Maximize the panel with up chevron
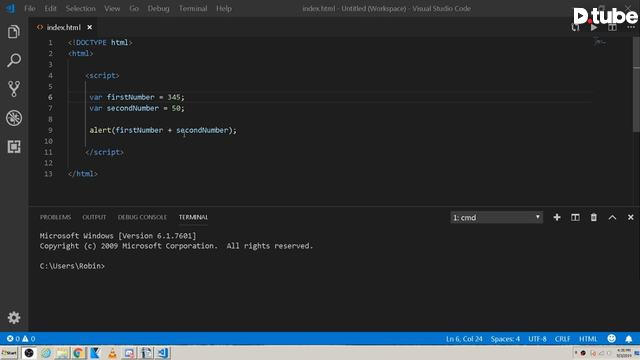The image size is (640, 360). coord(612,218)
